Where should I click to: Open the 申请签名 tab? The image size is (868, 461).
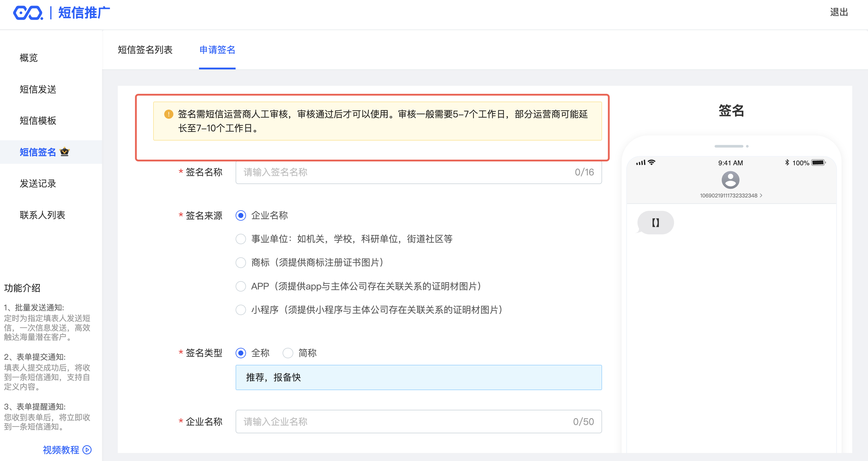click(x=217, y=50)
